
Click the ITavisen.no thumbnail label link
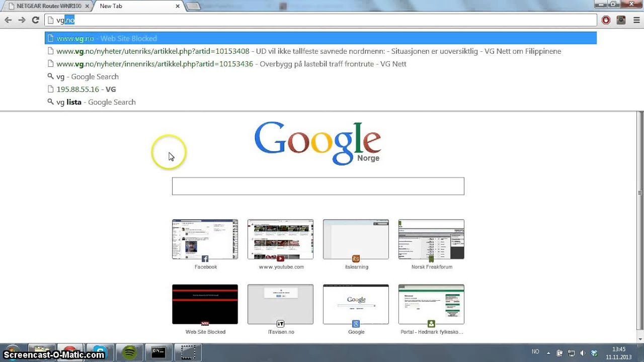(281, 332)
